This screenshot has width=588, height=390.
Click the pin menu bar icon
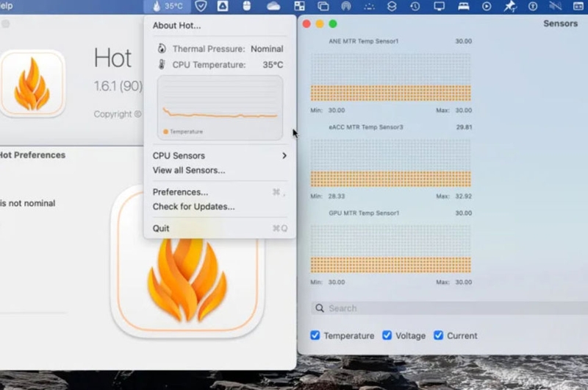click(510, 6)
